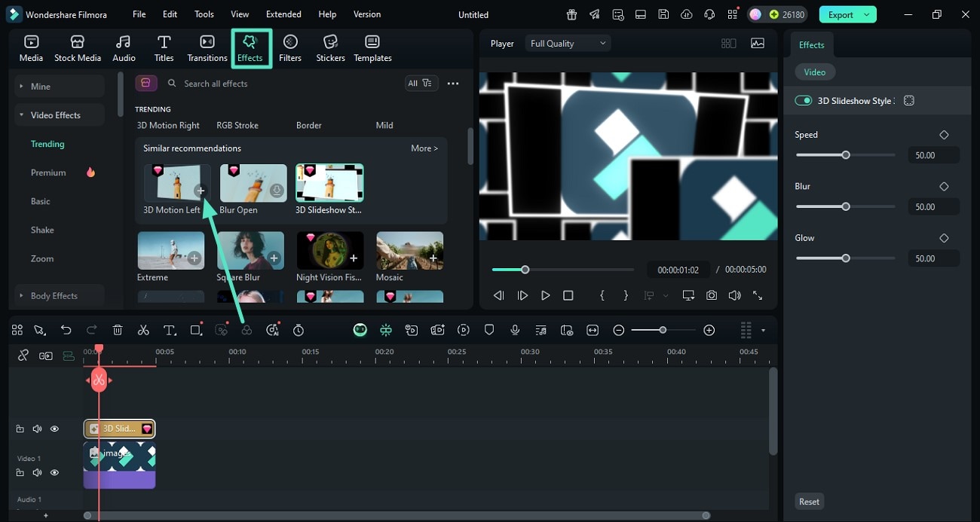The width and height of the screenshot is (980, 522).
Task: Open the Full Quality dropdown
Action: [x=568, y=44]
